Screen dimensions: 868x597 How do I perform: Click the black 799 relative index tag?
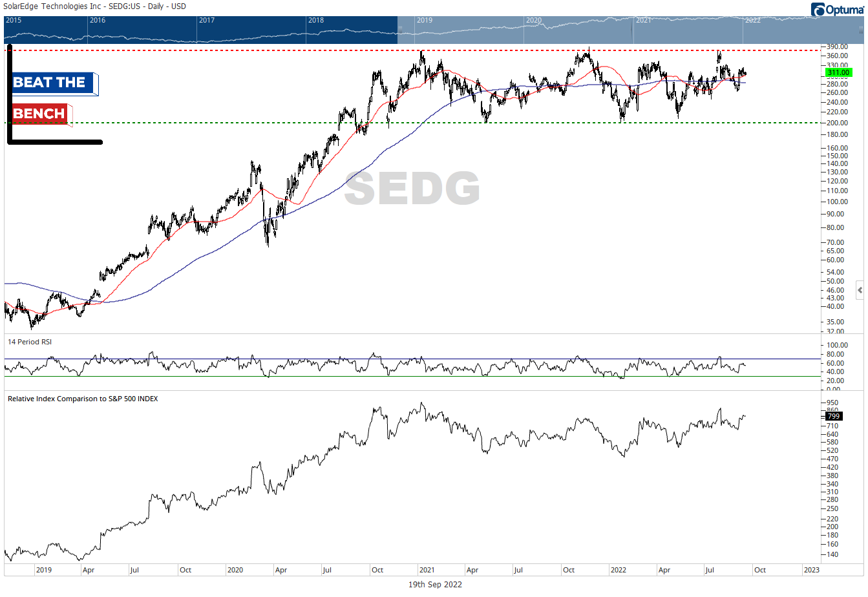[834, 417]
